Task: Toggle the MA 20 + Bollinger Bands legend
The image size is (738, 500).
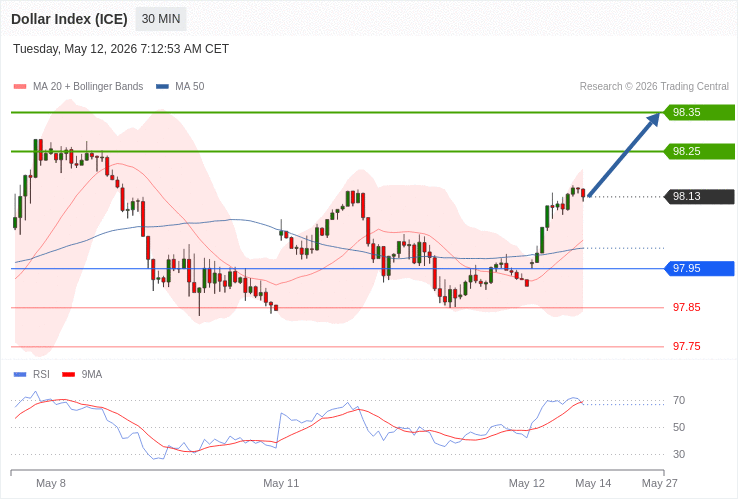Action: tap(79, 87)
